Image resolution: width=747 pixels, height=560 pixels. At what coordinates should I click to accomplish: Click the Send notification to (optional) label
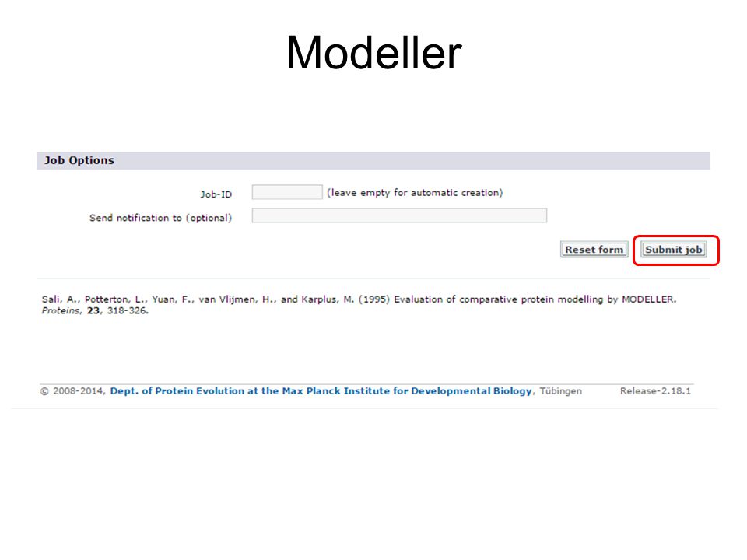(x=160, y=218)
